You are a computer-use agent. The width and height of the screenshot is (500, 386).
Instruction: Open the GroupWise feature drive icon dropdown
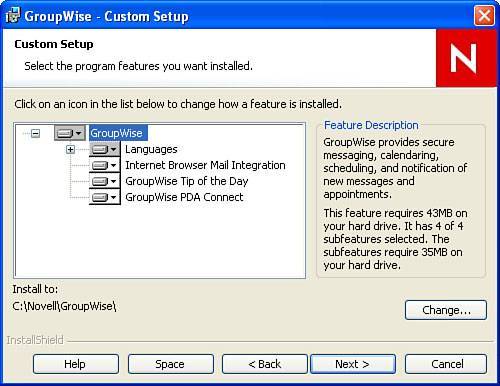(70, 133)
